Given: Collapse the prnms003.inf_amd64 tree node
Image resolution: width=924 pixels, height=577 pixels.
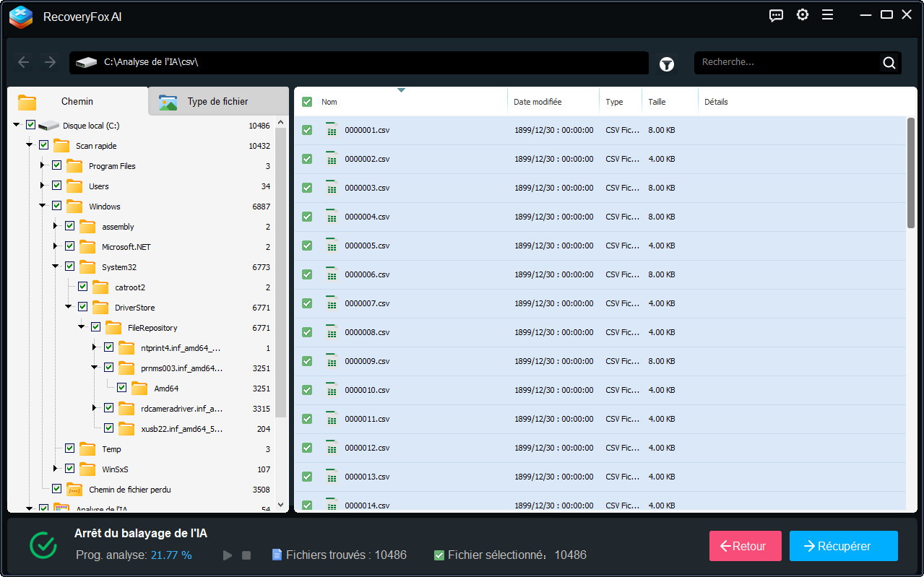Looking at the screenshot, I should pos(95,368).
